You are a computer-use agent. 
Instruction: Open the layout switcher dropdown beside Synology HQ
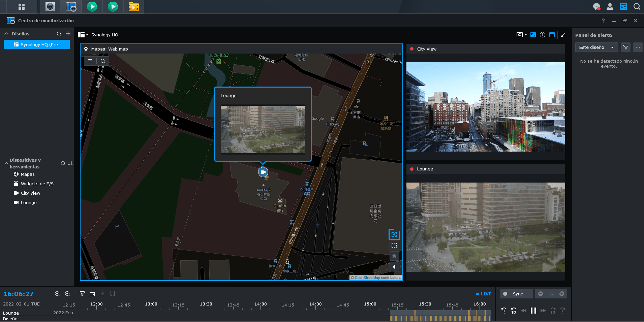(83, 35)
